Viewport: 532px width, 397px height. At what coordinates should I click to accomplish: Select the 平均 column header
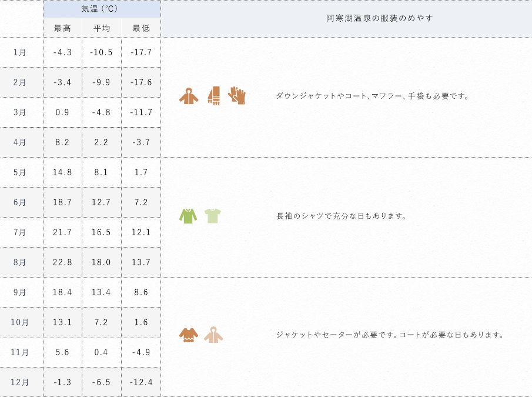click(x=102, y=28)
